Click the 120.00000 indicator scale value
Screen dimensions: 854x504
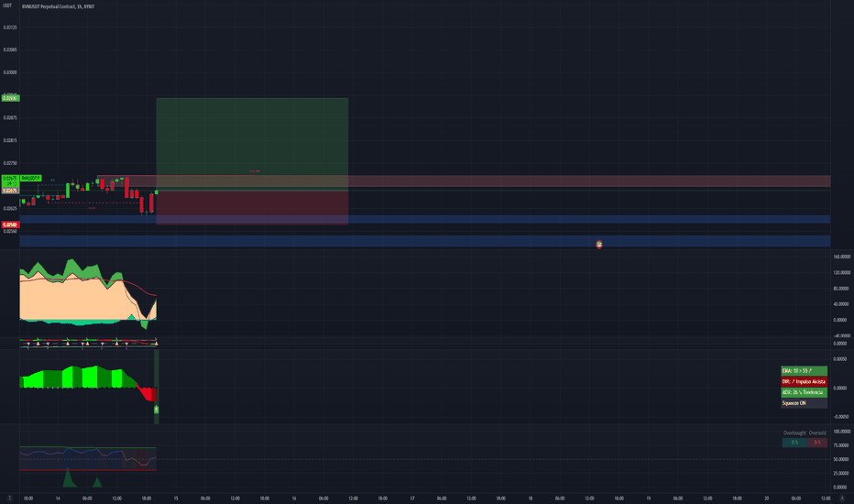[841, 272]
